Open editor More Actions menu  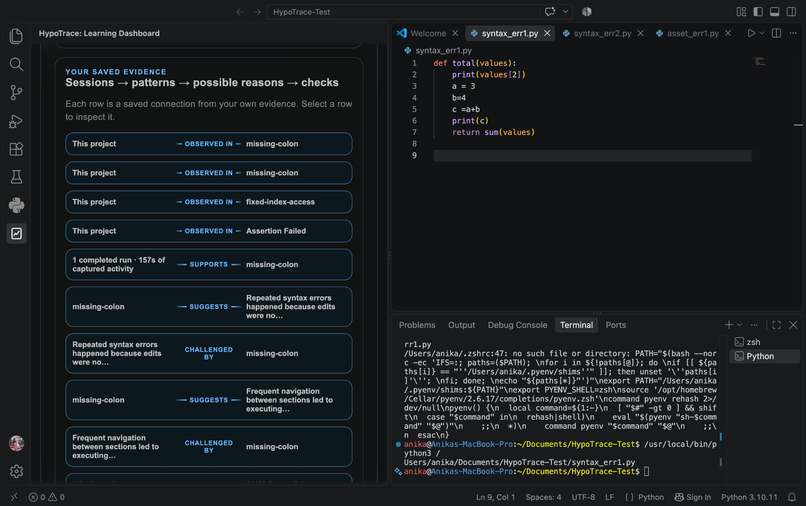tap(793, 33)
